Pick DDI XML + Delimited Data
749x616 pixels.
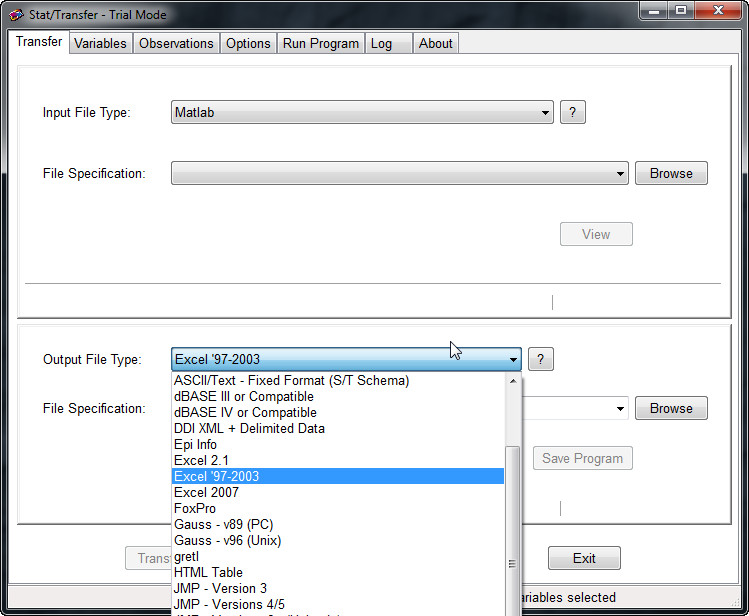[x=338, y=428]
